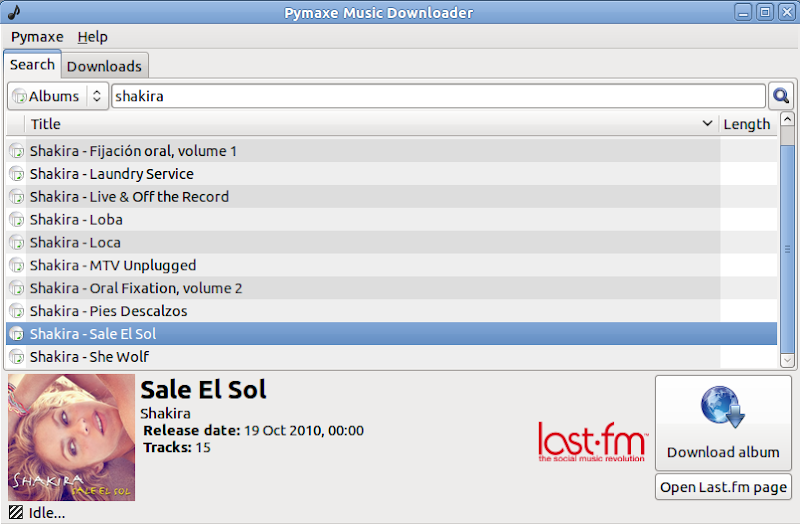Click the music note application icon in title bar

click(x=14, y=12)
